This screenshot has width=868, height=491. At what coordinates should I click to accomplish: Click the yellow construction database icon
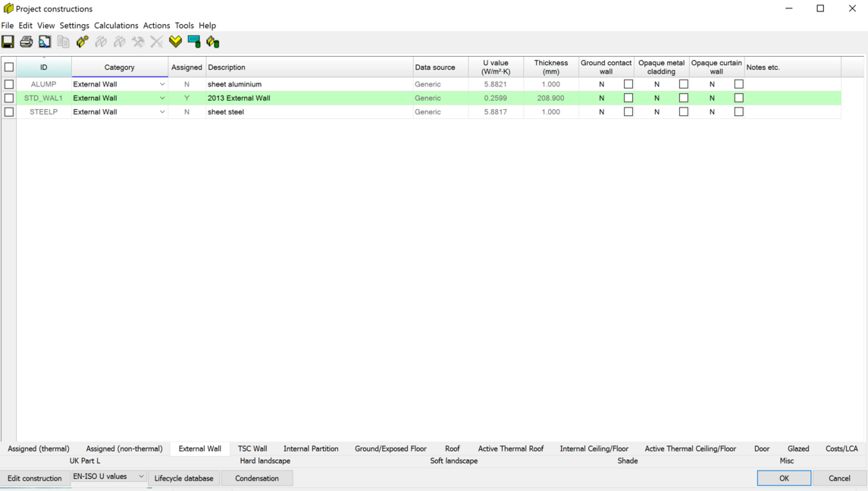[213, 42]
